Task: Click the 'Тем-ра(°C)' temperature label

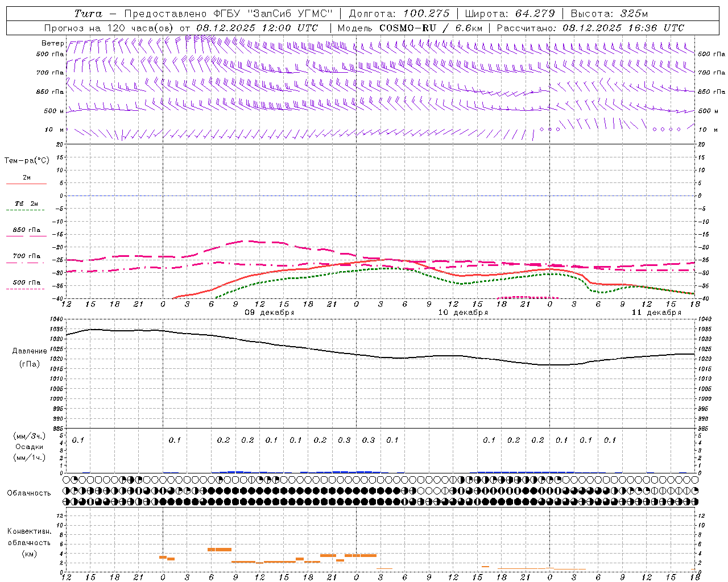Action: (x=27, y=161)
